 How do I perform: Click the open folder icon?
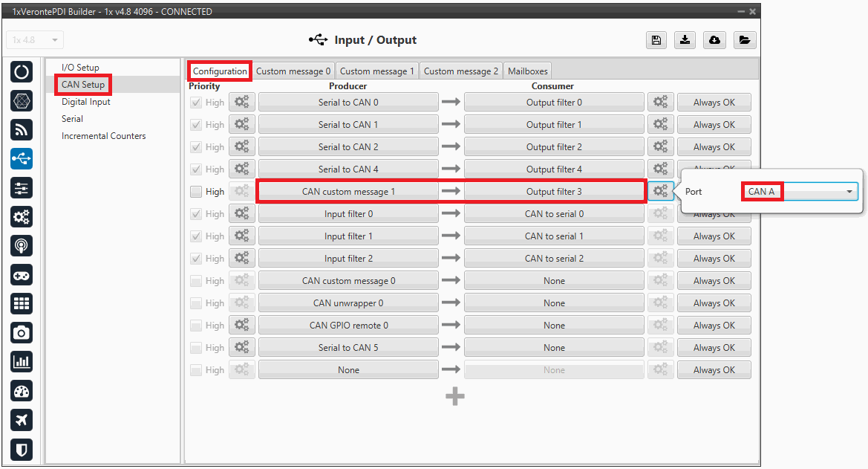click(745, 40)
